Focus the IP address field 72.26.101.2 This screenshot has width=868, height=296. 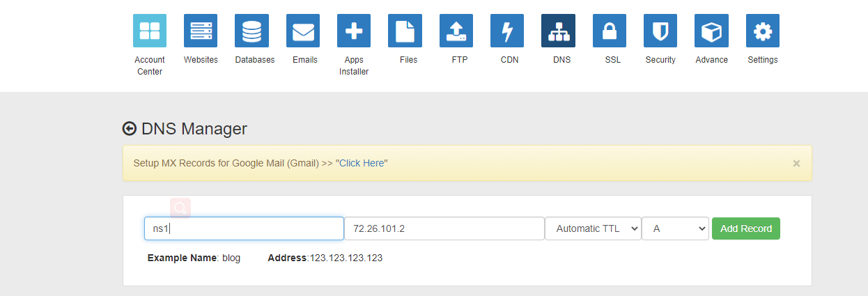444,228
